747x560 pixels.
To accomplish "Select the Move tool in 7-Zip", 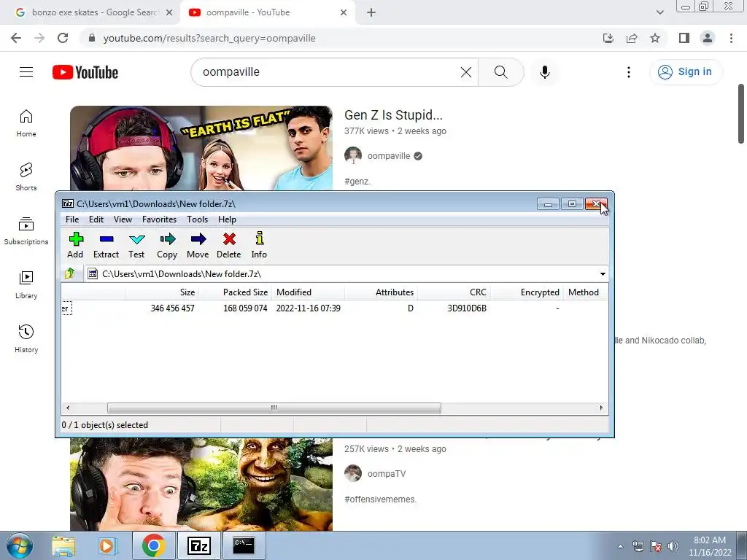I will pos(198,245).
